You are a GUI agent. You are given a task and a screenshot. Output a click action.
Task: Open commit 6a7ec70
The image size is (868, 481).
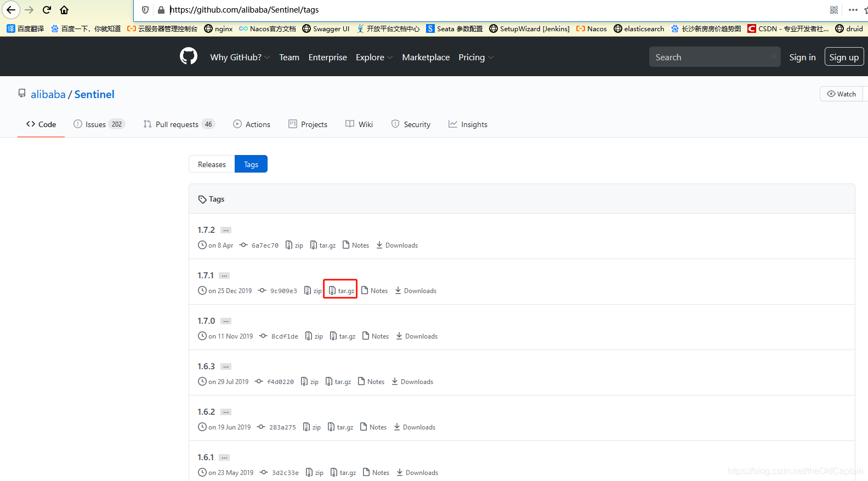point(265,245)
